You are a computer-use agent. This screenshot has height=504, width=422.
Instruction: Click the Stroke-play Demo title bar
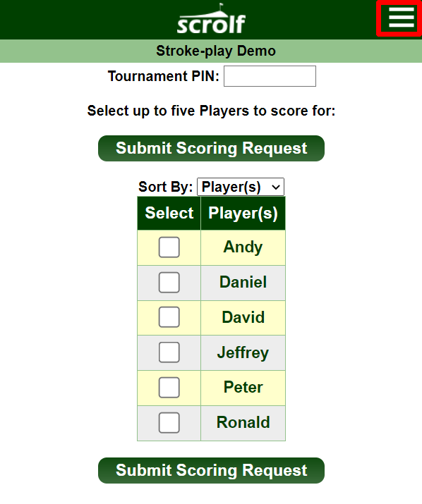(211, 51)
